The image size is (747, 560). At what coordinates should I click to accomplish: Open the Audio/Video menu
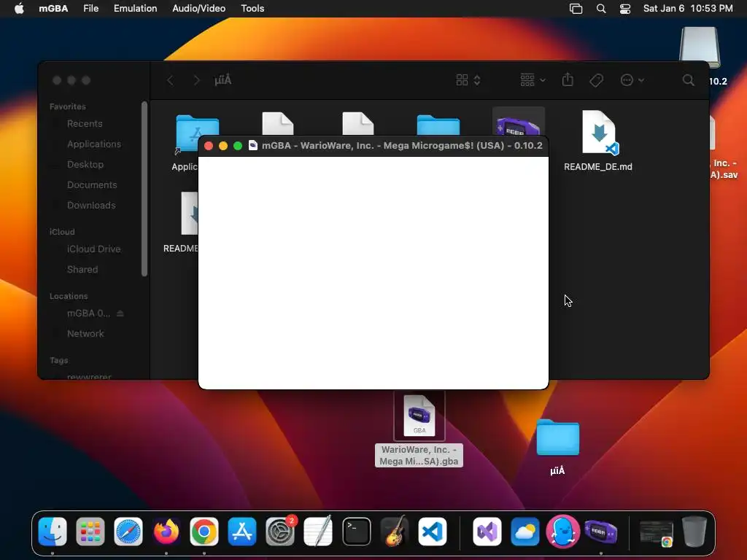point(198,9)
